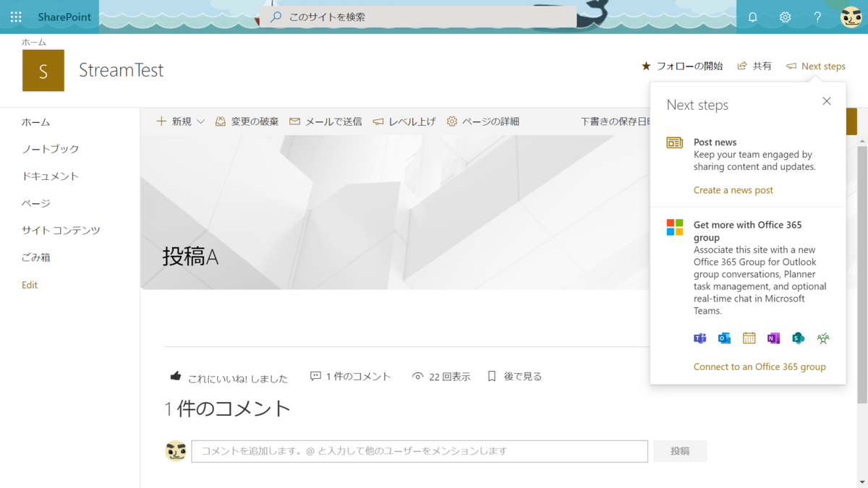This screenshot has width=868, height=488.
Task: Click Get more with Office 365 group heading
Action: coord(748,231)
